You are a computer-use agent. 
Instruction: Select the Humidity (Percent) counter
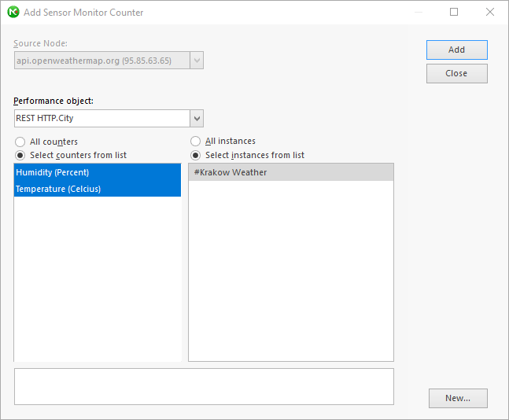click(98, 172)
